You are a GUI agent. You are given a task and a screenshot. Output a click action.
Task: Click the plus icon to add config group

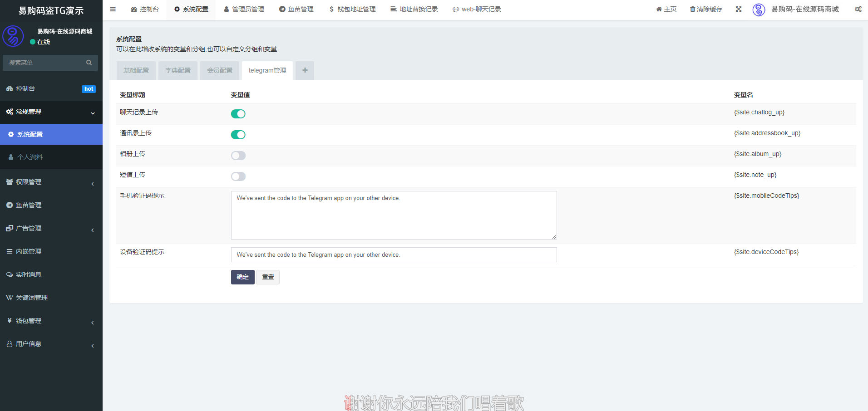[x=305, y=70]
